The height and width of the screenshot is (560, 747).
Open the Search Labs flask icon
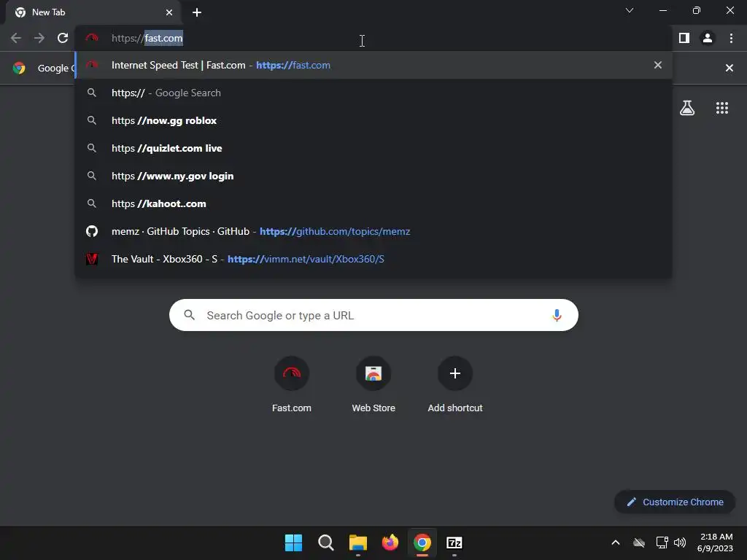coord(687,108)
